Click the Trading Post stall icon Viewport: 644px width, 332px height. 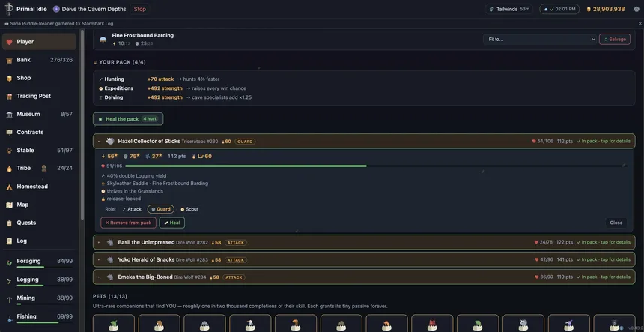10,96
